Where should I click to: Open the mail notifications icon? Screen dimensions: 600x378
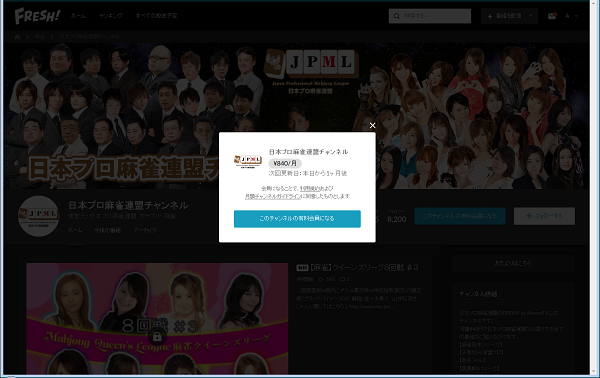click(x=552, y=16)
